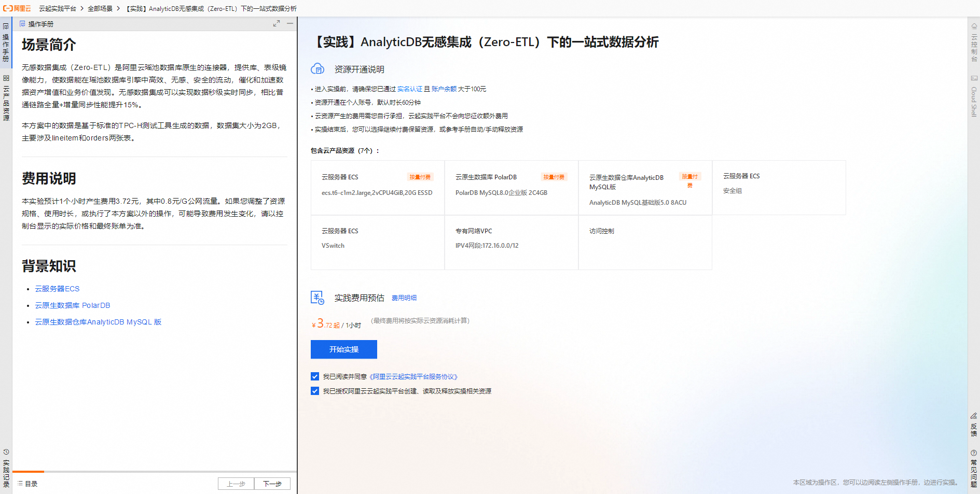Open the 目录 table of contents
This screenshot has width=980, height=494.
click(x=27, y=484)
